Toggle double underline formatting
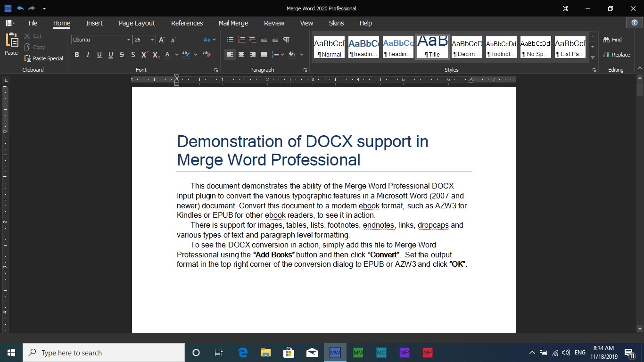644x362 pixels. point(111,55)
